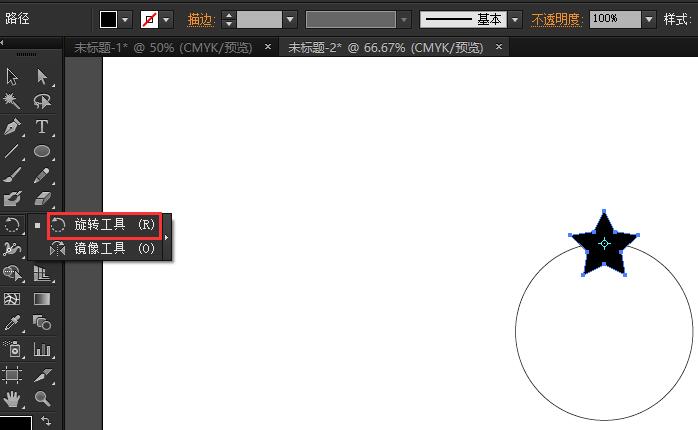Choose 镜像工具 (O) from the flyout
Viewport: 698px width, 430px height.
coord(103,248)
